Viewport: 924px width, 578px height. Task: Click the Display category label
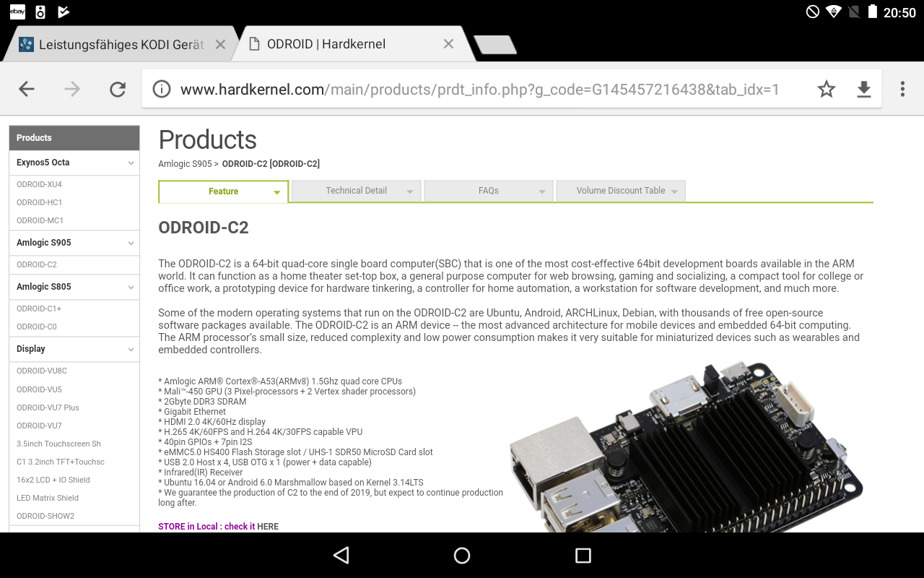click(31, 349)
